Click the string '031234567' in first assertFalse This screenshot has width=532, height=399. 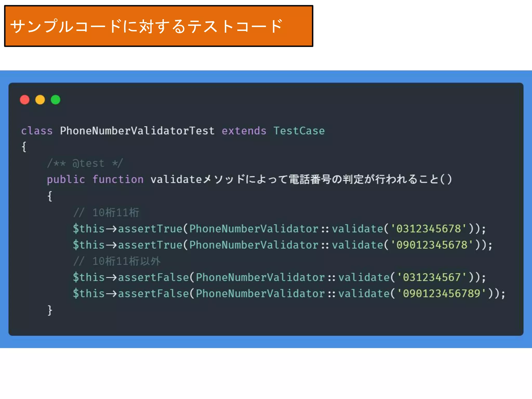[432, 277]
